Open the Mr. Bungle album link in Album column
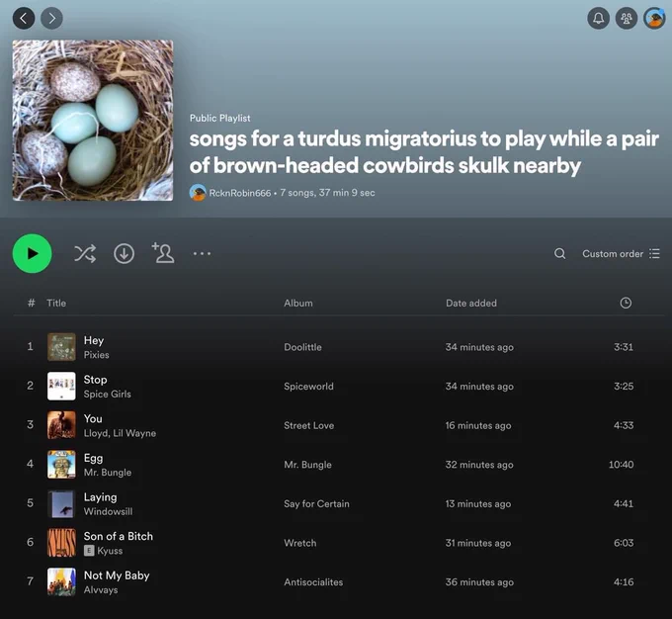 click(307, 465)
